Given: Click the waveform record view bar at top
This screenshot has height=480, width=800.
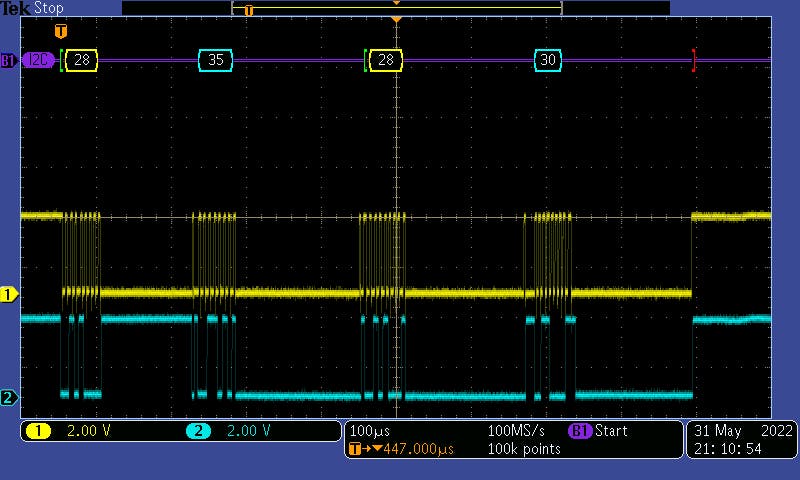Looking at the screenshot, I should click(x=396, y=8).
